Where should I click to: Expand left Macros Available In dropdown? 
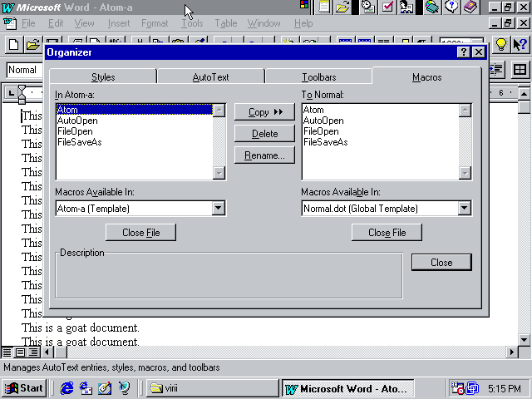(x=218, y=208)
